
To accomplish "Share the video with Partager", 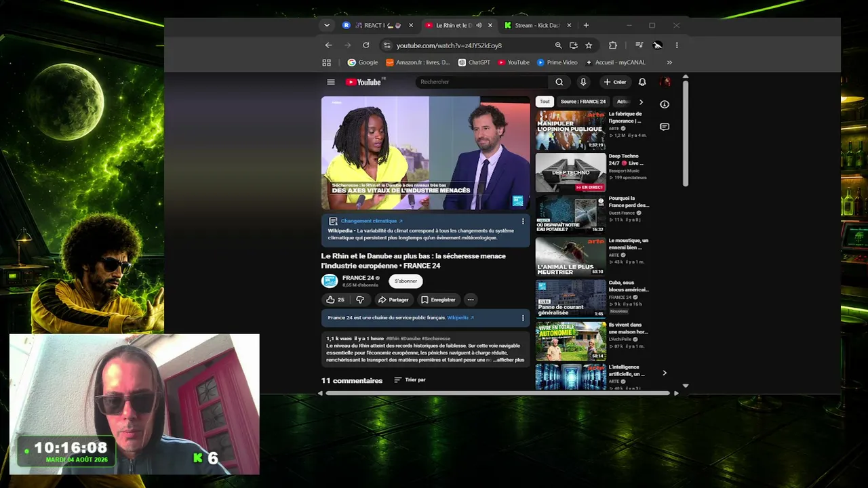I will click(x=393, y=300).
